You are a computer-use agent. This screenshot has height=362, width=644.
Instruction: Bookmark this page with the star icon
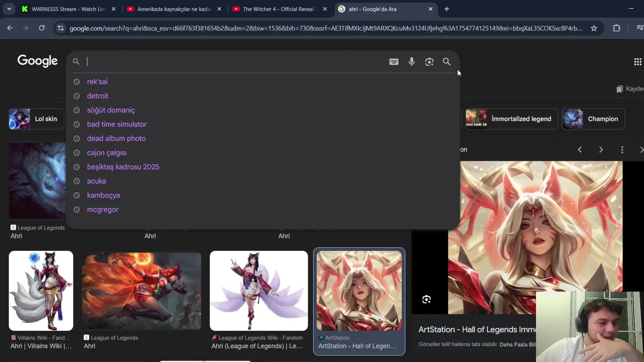click(594, 28)
